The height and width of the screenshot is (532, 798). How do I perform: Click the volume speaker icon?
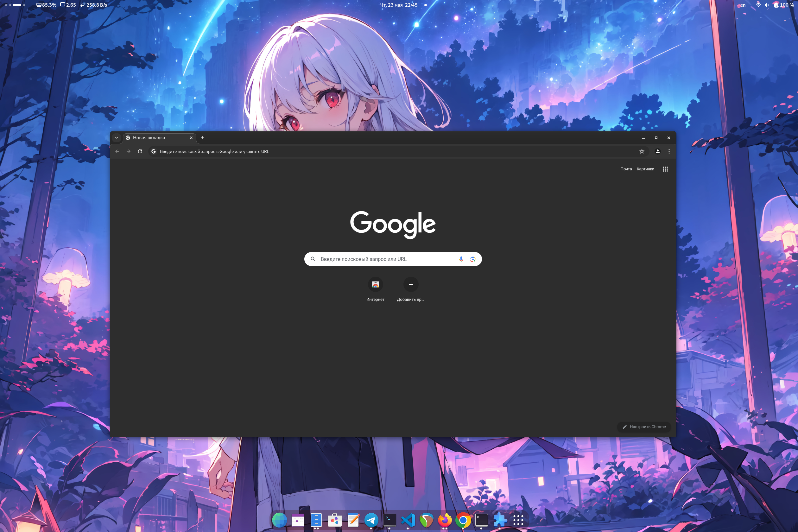pos(766,5)
